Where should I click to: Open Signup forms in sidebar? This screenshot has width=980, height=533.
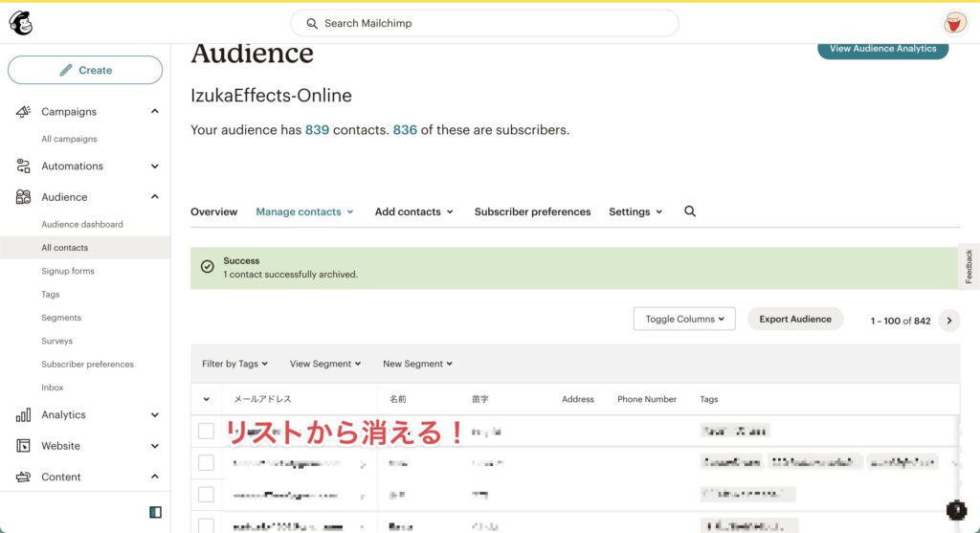click(68, 271)
